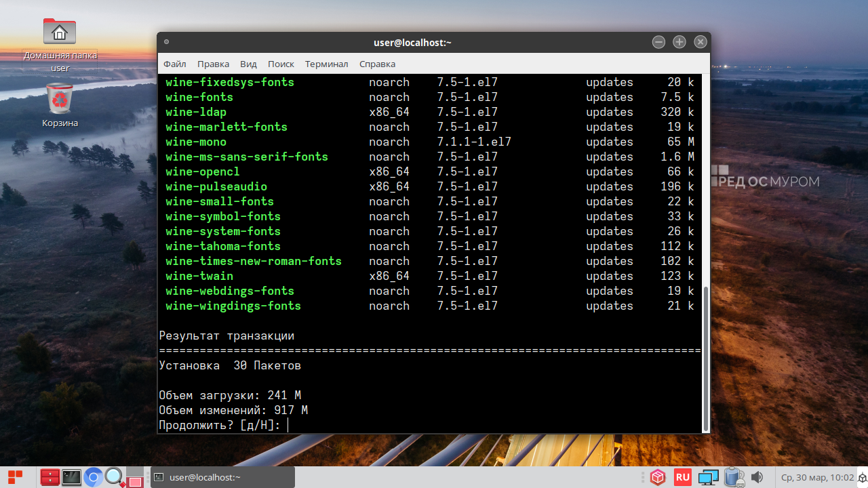Open the RED OS start menu
Image resolution: width=868 pixels, height=488 pixels.
click(x=15, y=477)
